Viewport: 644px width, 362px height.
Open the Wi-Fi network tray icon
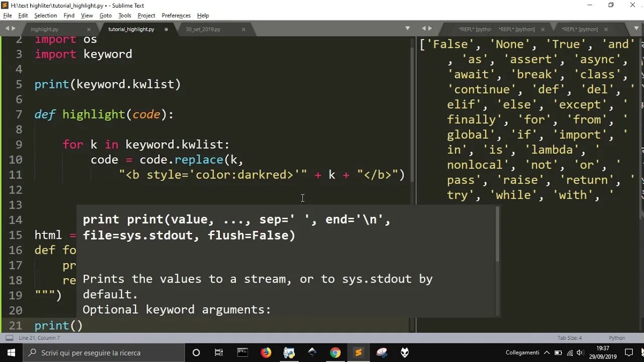click(570, 352)
